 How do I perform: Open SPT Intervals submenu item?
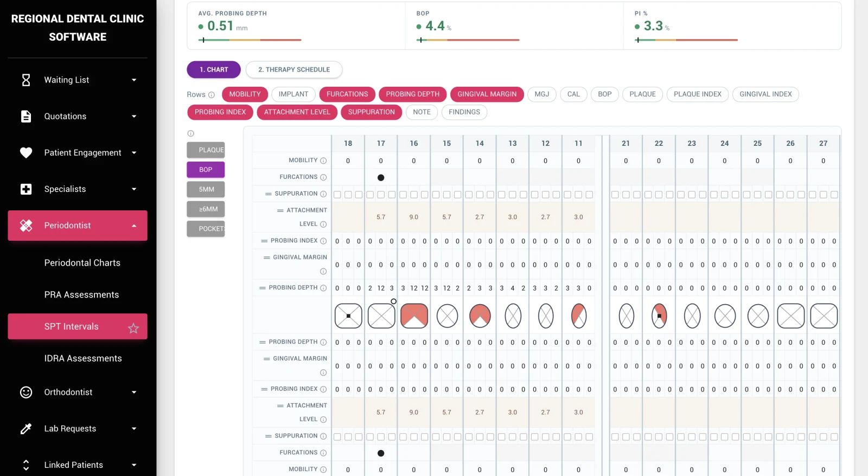coord(78,326)
